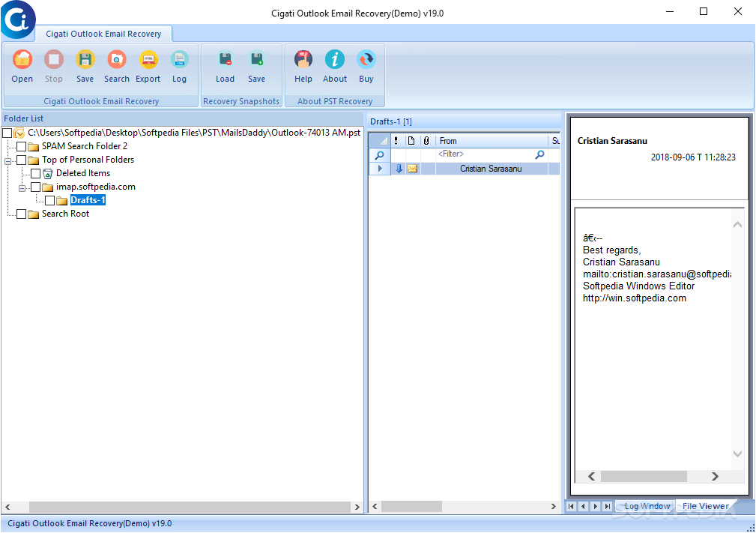The width and height of the screenshot is (756, 533).
Task: Switch to the Log Window tab
Action: [x=644, y=506]
